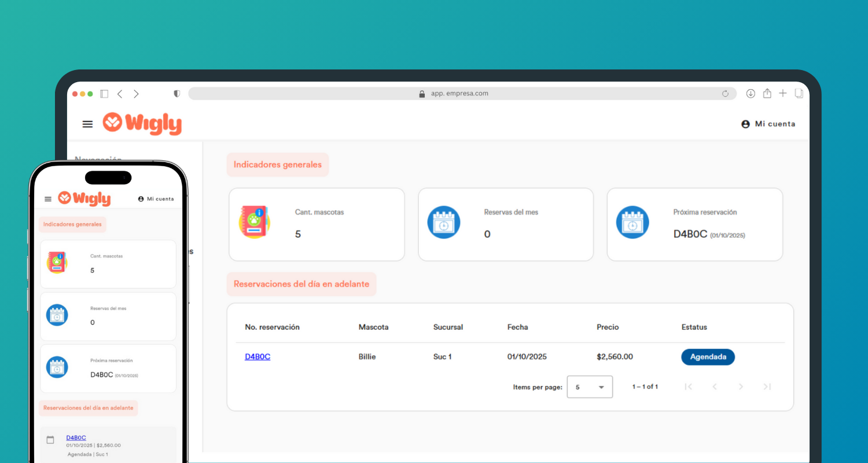Go forward using browser forward arrow
868x463 pixels.
136,94
